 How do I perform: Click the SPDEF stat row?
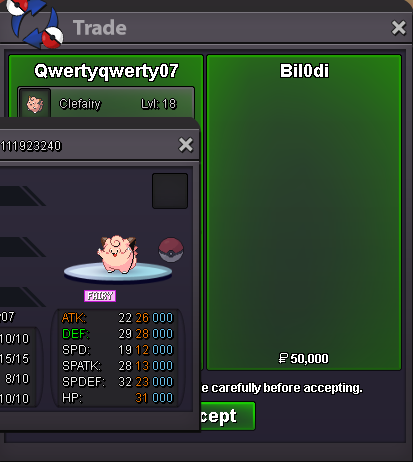117,382
